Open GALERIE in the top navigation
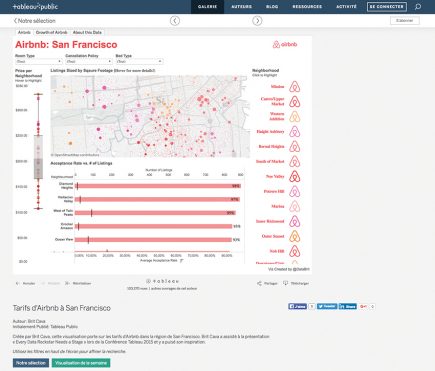Image resolution: width=435 pixels, height=371 pixels. pyautogui.click(x=207, y=7)
